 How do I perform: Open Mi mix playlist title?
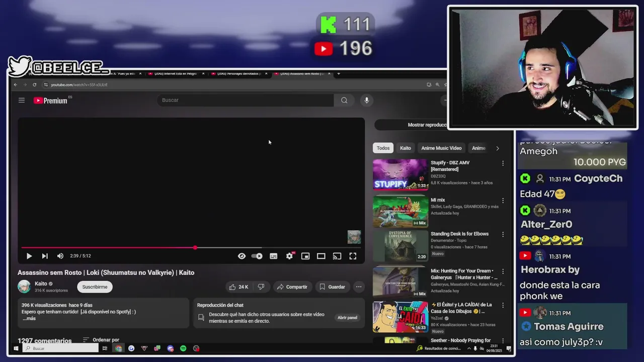click(438, 200)
